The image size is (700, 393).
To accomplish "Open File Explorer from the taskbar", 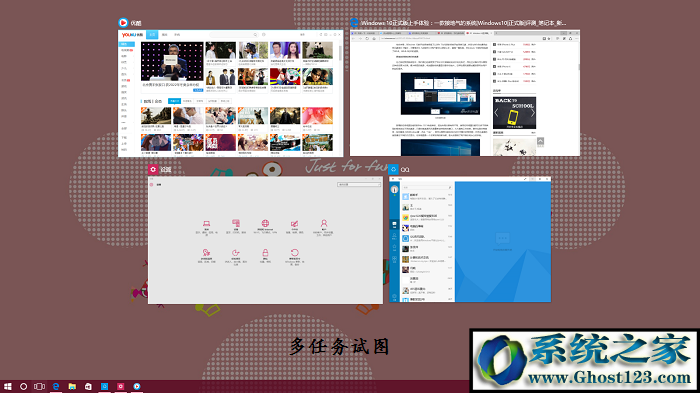I will click(x=72, y=386).
